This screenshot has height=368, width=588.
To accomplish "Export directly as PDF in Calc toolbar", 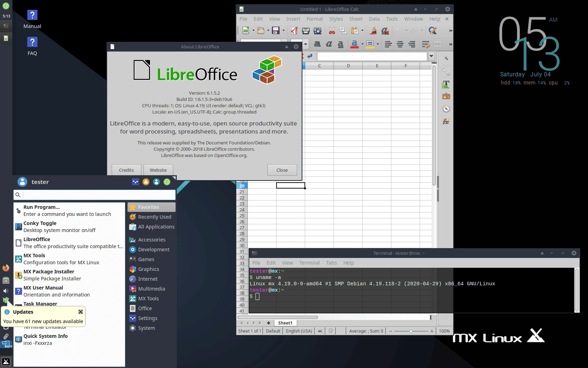I will (294, 30).
